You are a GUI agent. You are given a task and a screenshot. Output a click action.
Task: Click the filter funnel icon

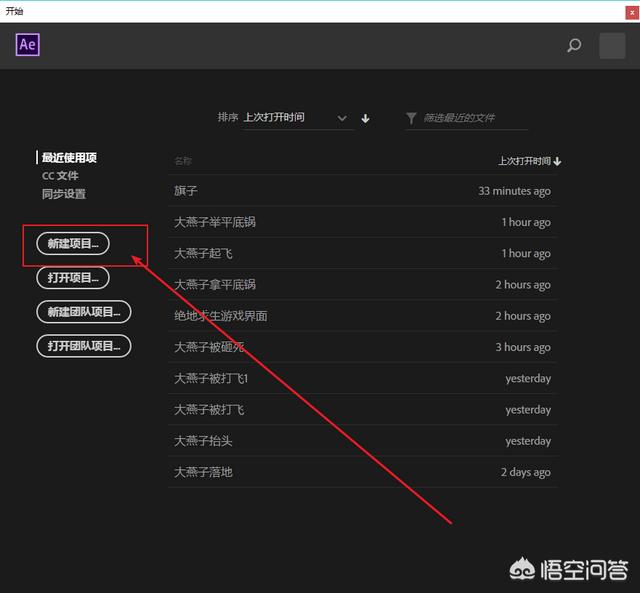pyautogui.click(x=411, y=118)
